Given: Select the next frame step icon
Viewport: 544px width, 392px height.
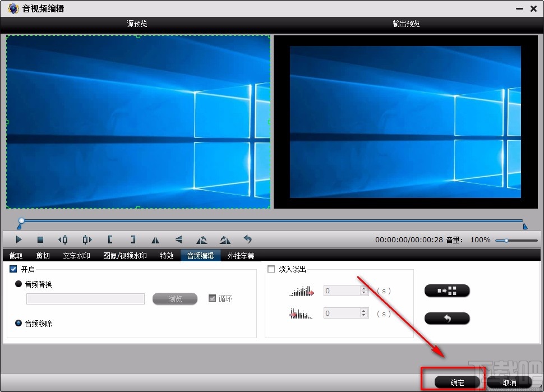Looking at the screenshot, I should click(x=86, y=239).
